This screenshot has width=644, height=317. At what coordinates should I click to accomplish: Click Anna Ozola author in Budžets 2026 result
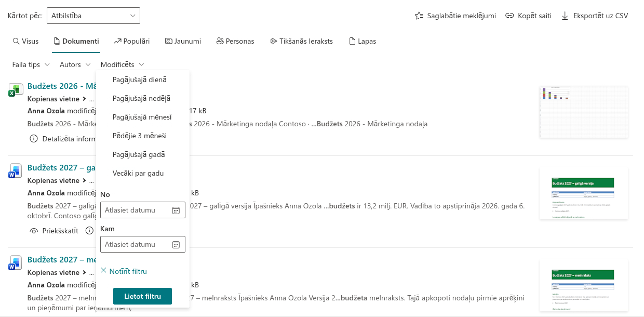[x=46, y=111]
